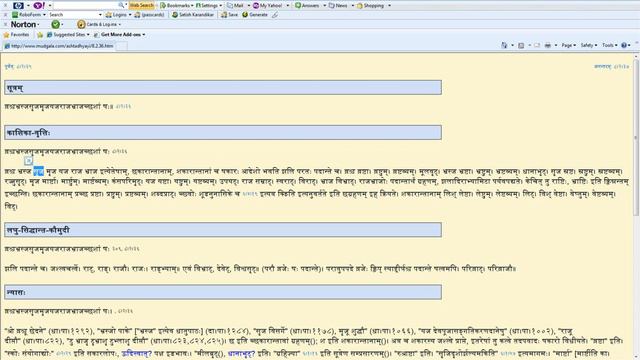Image resolution: width=640 pixels, height=360 pixels.
Task: Close the RoboForm toolbar with its X
Action: 5,15
